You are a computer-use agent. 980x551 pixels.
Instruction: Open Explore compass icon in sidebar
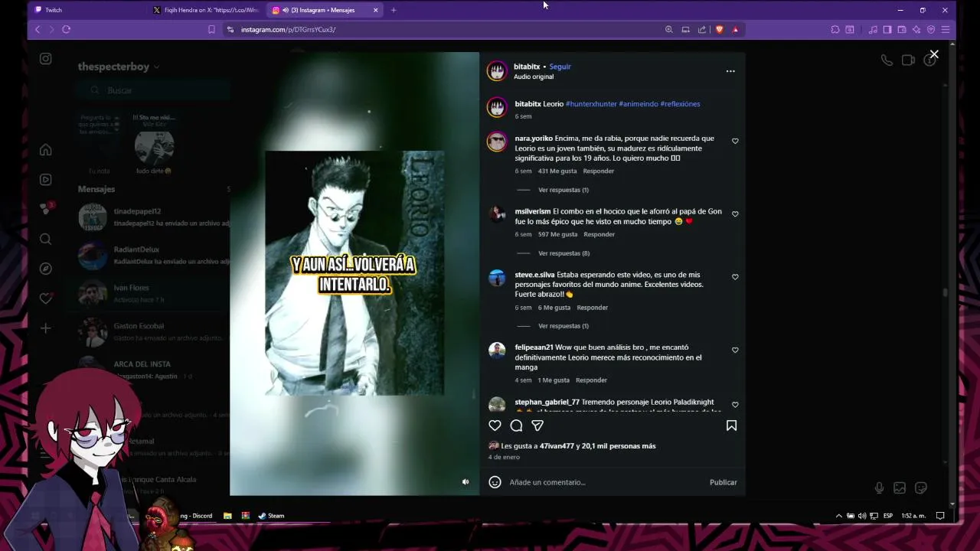pyautogui.click(x=46, y=269)
